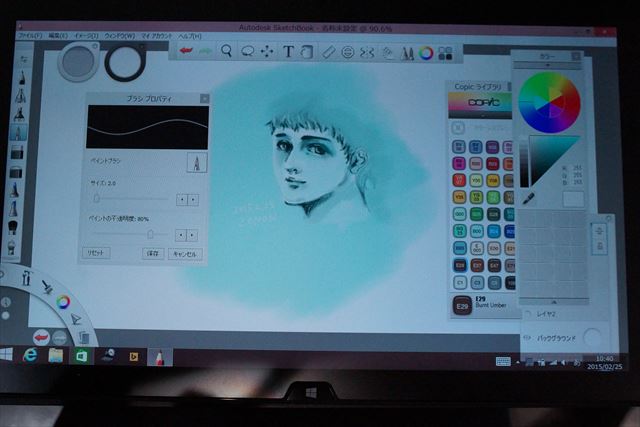The height and width of the screenshot is (427, 640).
Task: Select the Zoom magnifier tool
Action: tap(227, 51)
